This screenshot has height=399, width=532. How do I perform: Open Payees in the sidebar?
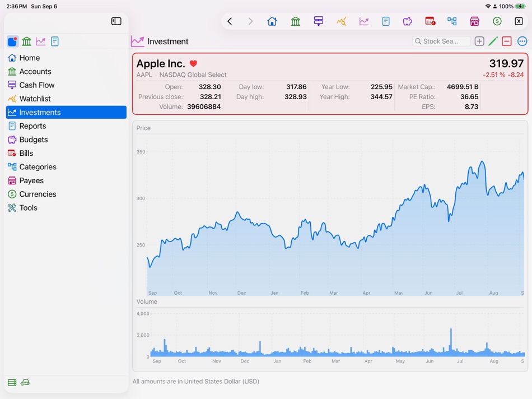point(66,180)
